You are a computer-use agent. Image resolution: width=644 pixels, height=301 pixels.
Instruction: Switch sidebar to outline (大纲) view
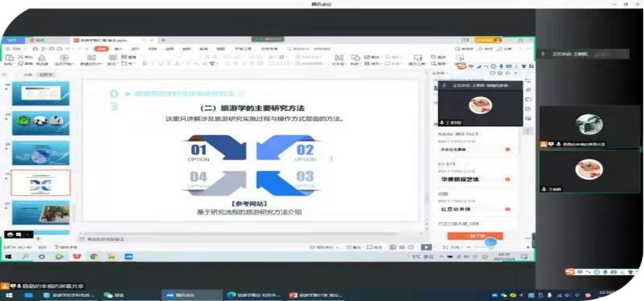coord(27,74)
